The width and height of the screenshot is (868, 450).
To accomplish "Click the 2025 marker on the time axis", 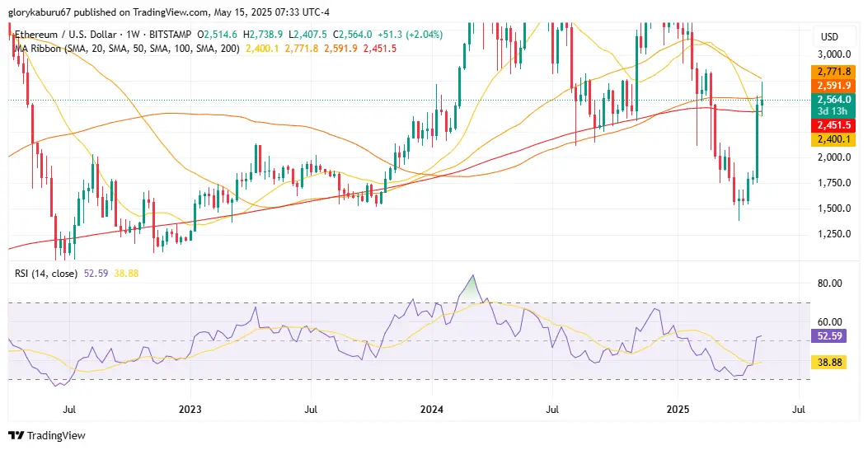I will coord(678,410).
